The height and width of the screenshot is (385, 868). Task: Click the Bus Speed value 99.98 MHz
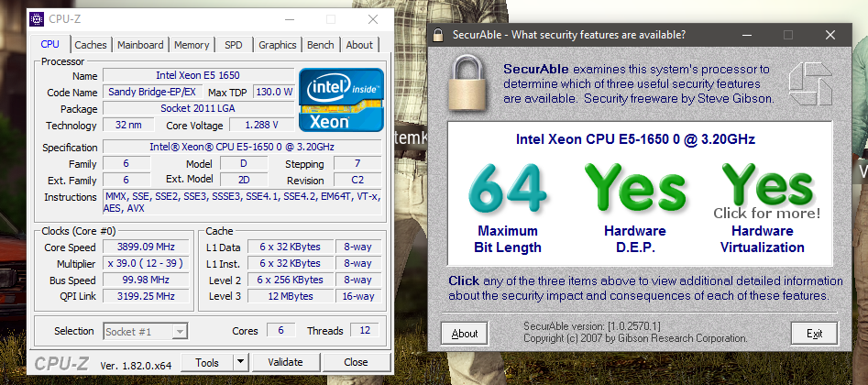[146, 280]
